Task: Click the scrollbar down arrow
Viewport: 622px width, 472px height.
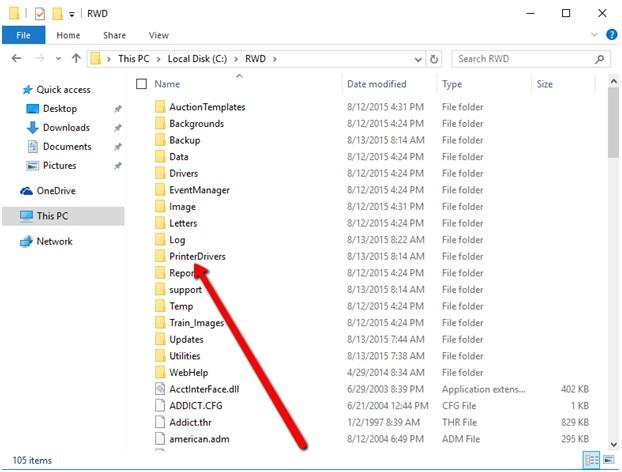Action: point(613,445)
